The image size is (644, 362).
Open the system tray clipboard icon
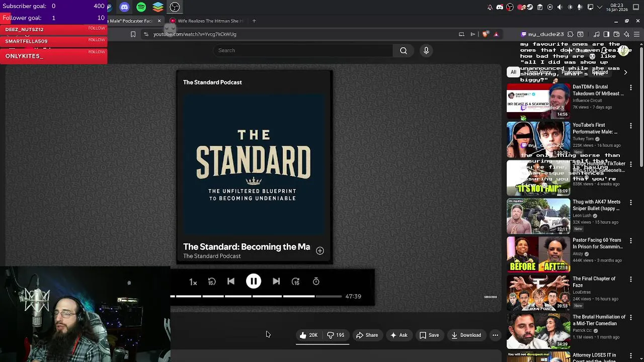[x=540, y=7]
